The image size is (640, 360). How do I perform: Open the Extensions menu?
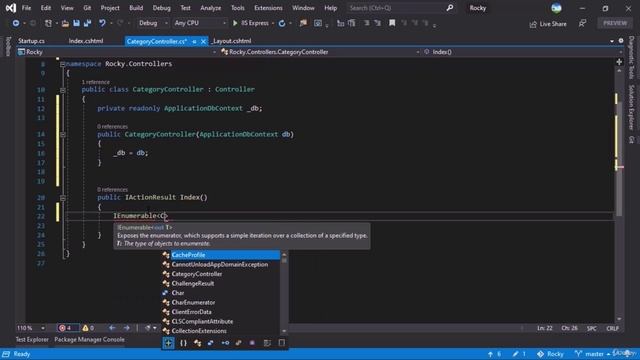click(x=268, y=8)
